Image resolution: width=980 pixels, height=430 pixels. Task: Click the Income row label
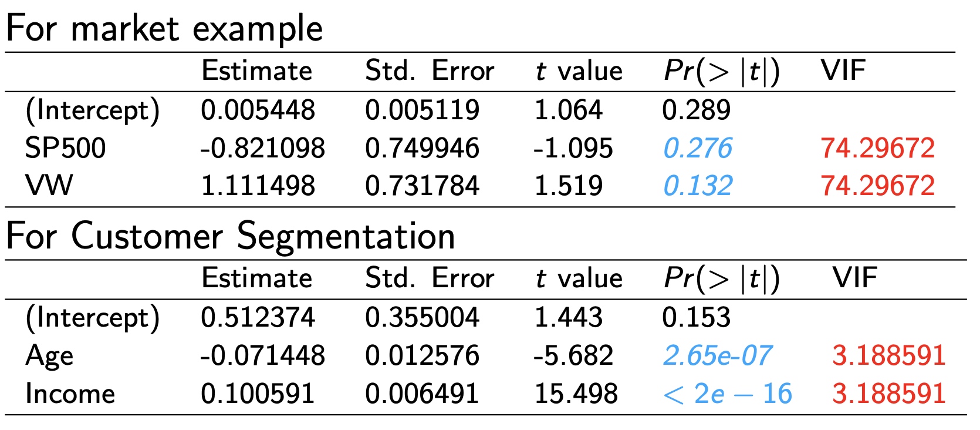pyautogui.click(x=70, y=394)
